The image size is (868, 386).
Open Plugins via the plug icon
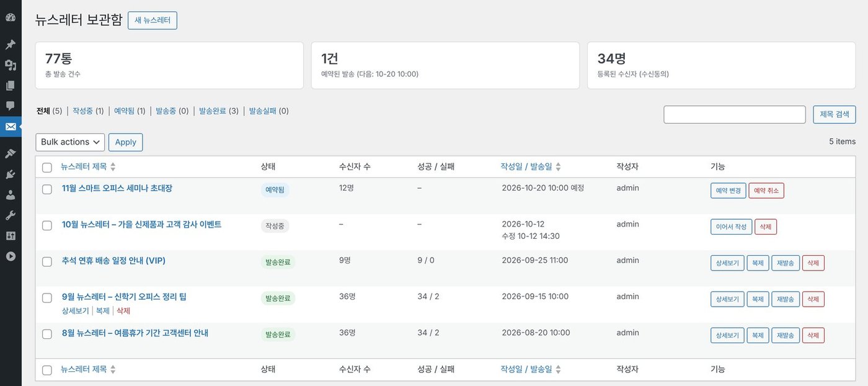[x=11, y=174]
